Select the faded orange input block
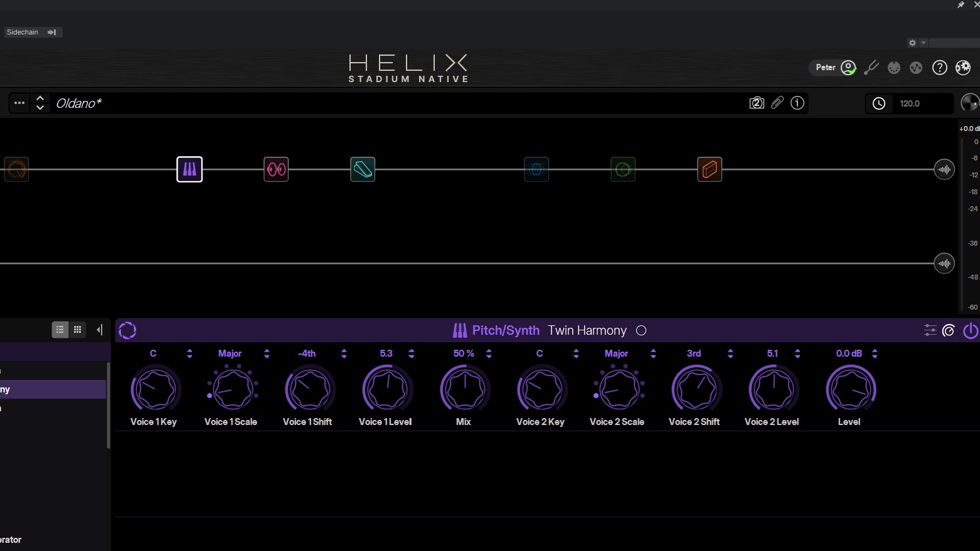Viewport: 980px width, 551px height. click(16, 169)
